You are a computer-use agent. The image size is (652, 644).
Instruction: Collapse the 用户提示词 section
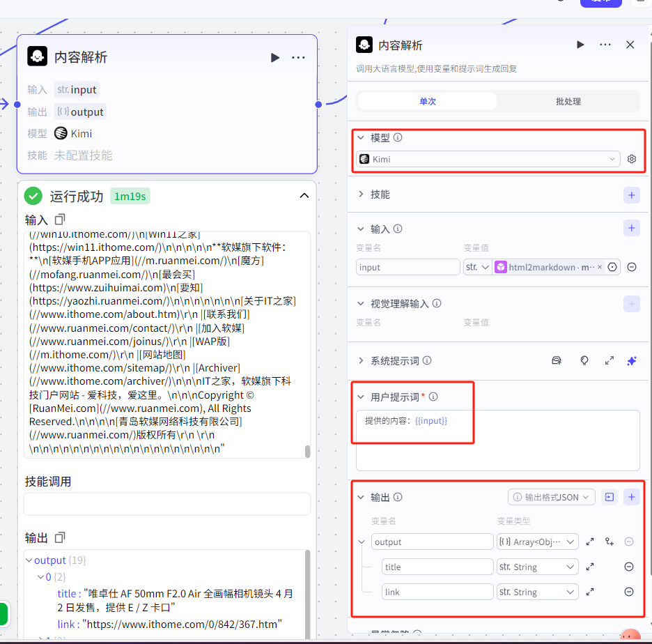tap(361, 397)
